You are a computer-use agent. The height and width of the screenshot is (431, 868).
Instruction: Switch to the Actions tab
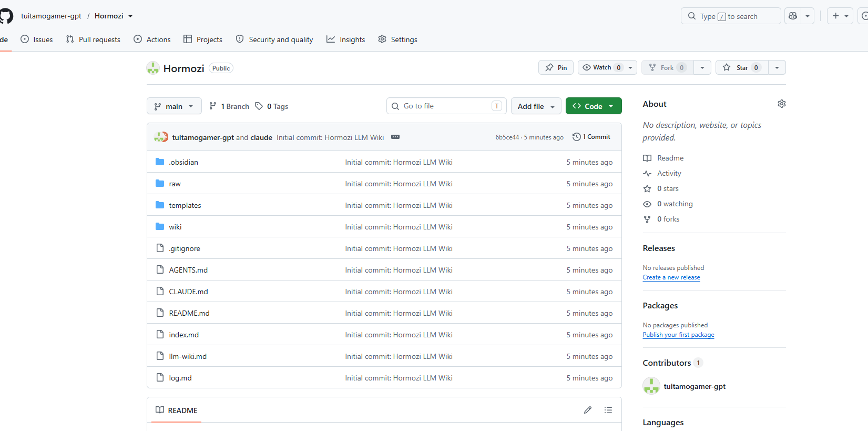[x=152, y=39]
